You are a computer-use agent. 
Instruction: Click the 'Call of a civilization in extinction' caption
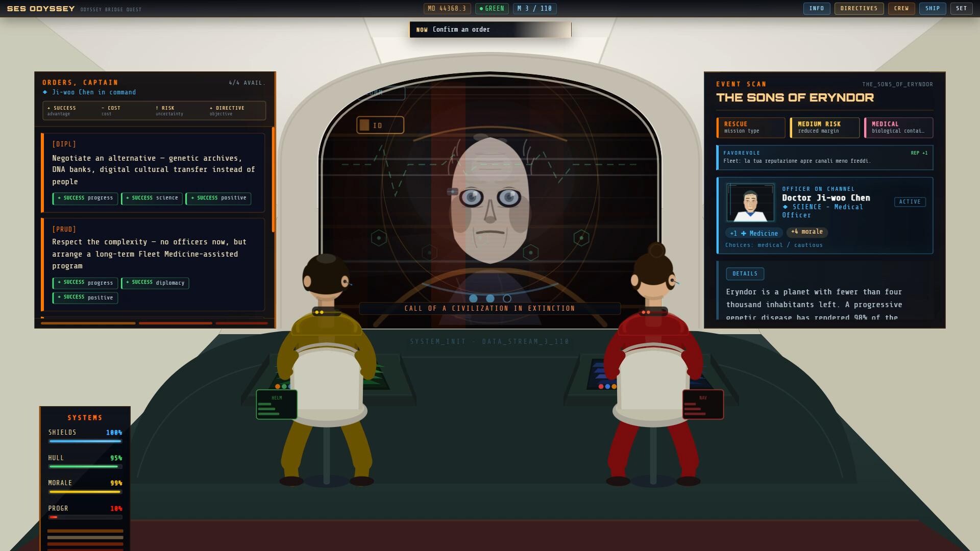click(490, 309)
